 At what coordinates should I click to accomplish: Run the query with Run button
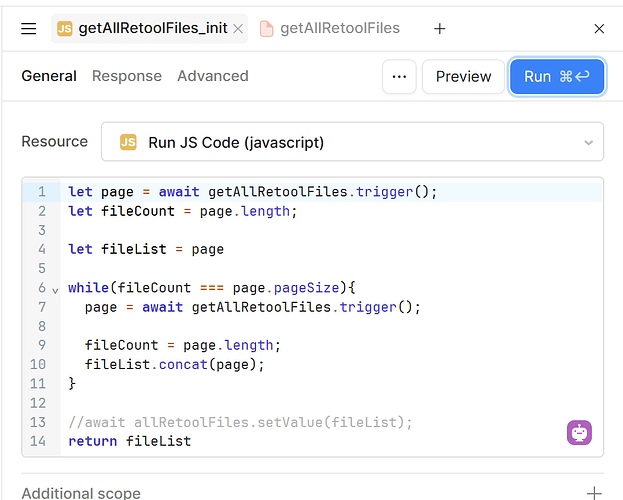(557, 77)
